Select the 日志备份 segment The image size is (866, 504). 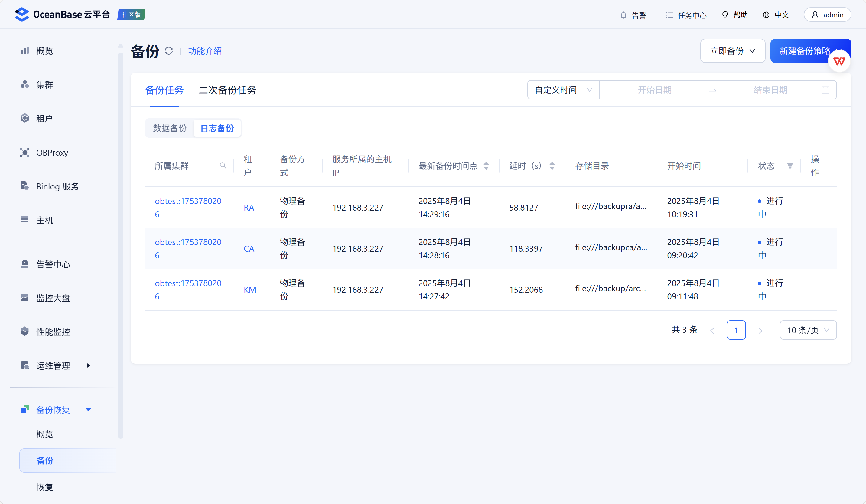(217, 128)
